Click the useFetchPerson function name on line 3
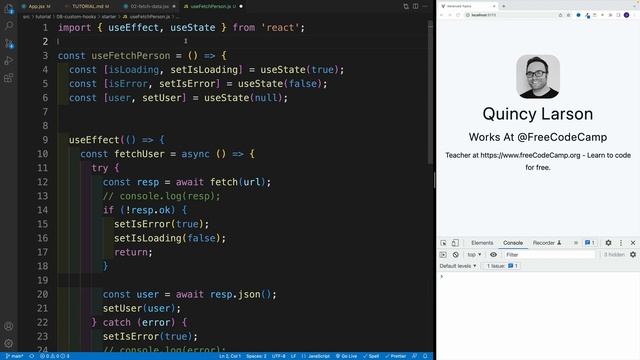Image resolution: width=640 pixels, height=360 pixels. click(131, 56)
